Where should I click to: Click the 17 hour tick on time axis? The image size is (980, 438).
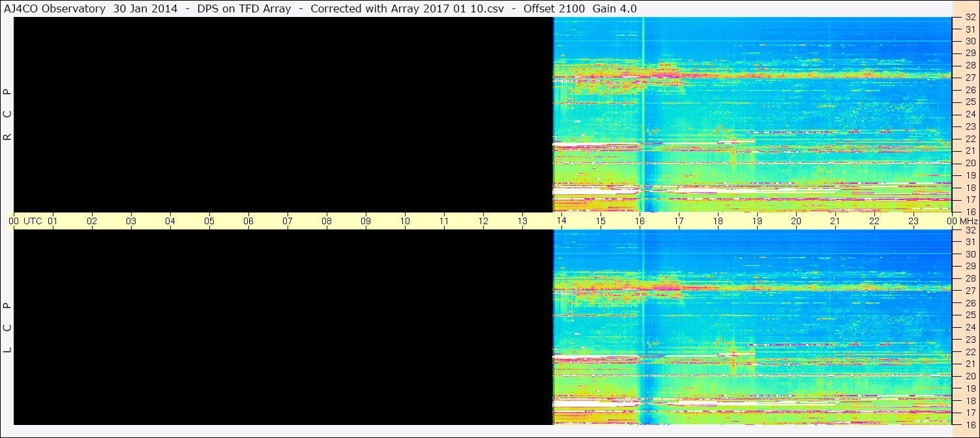point(679,221)
